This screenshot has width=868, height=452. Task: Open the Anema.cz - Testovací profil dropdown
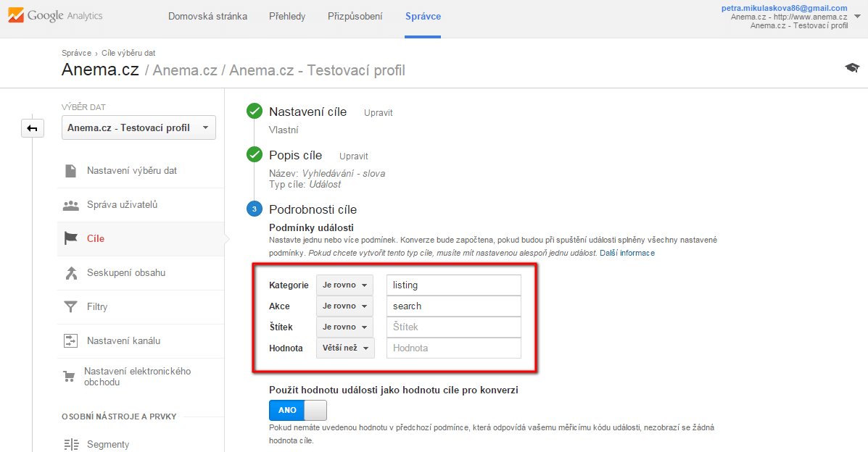(x=139, y=127)
